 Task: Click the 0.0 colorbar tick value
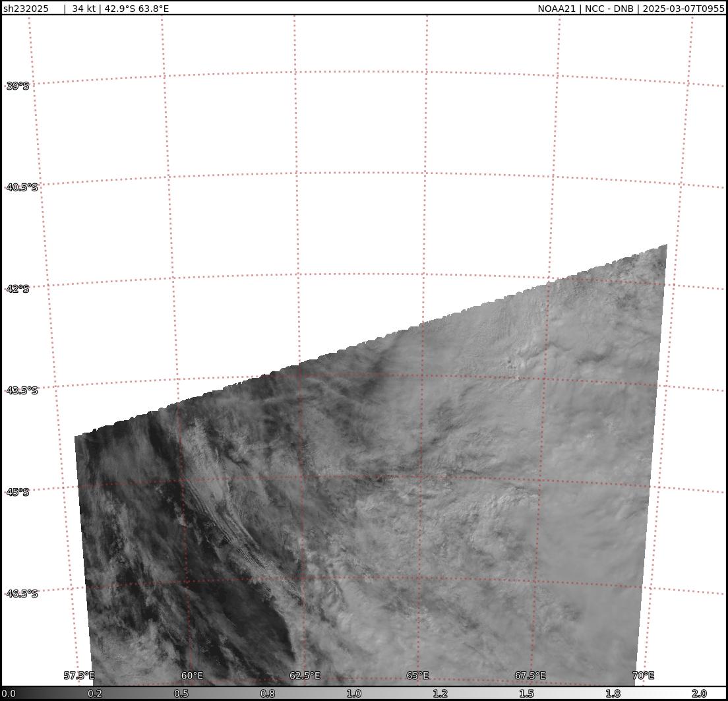tap(8, 694)
